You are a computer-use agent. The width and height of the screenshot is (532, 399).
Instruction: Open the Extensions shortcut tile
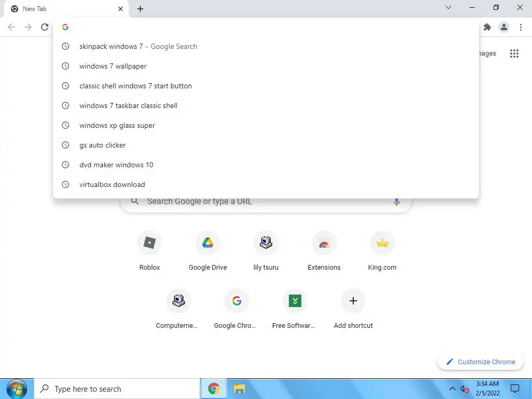click(x=324, y=251)
